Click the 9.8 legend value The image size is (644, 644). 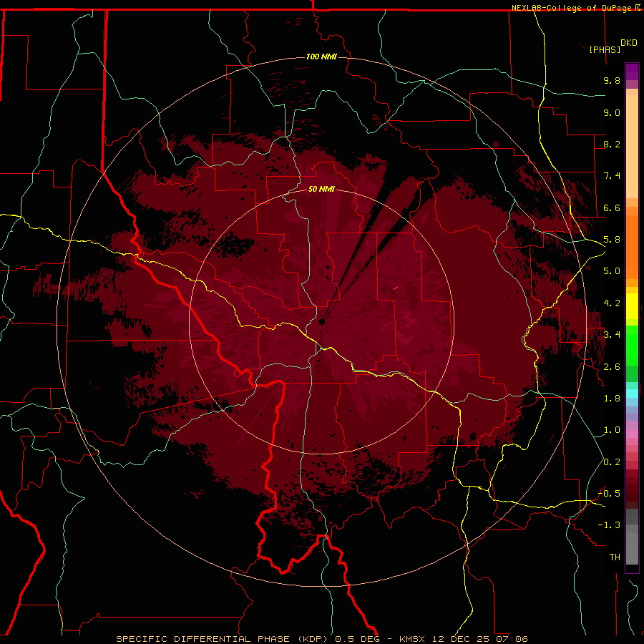tap(612, 80)
